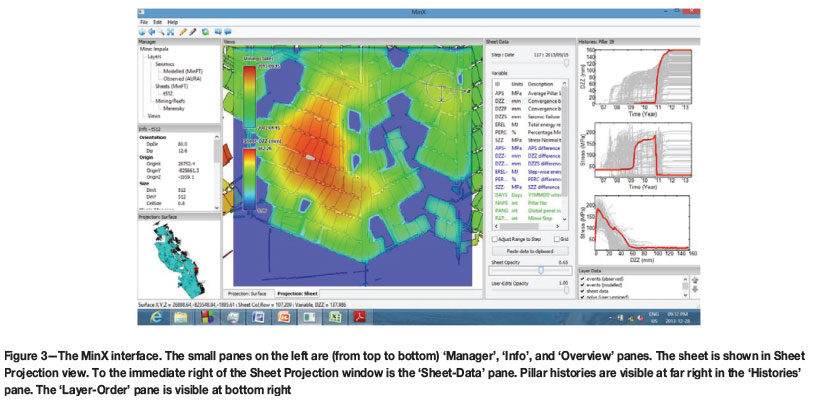Open the Help menu
Image resolution: width=835 pixels, height=406 pixels.
click(x=172, y=21)
